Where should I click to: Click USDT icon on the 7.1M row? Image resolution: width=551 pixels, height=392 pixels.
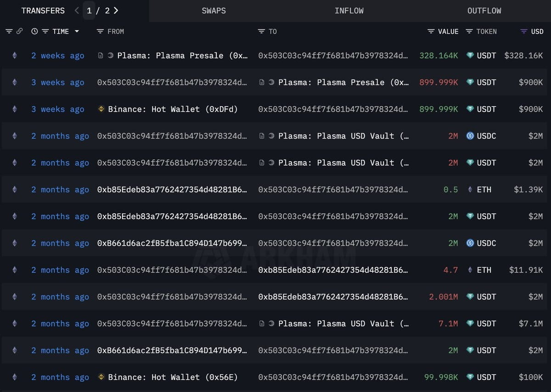coord(470,324)
